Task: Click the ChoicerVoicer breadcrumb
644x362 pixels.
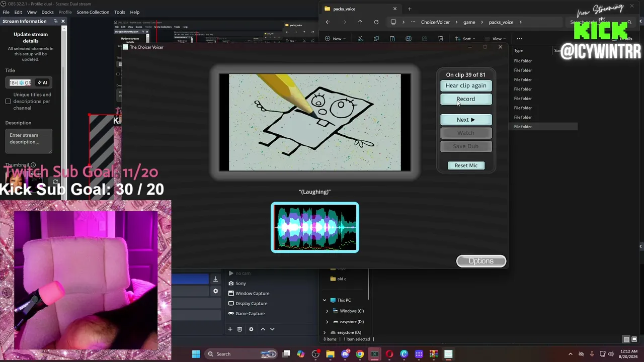Action: coord(435,22)
